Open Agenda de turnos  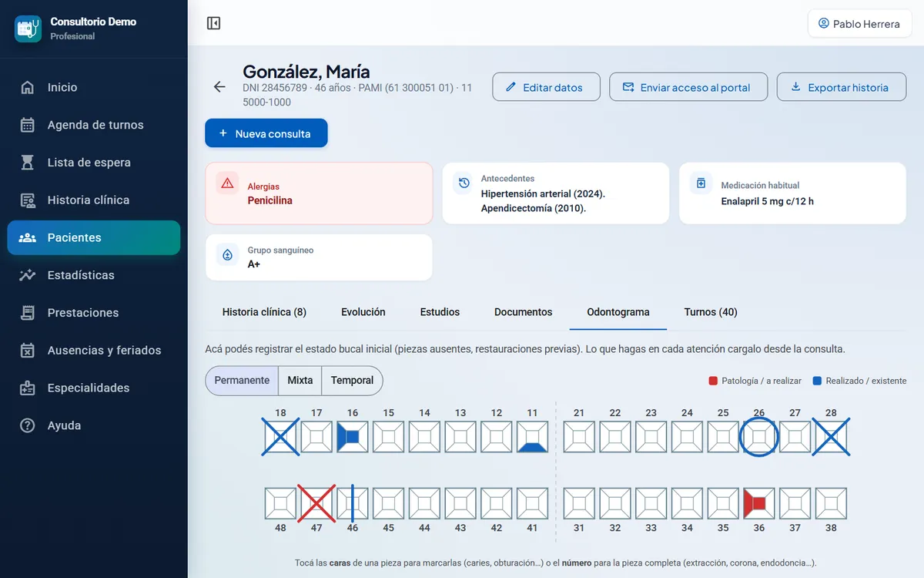tap(94, 125)
